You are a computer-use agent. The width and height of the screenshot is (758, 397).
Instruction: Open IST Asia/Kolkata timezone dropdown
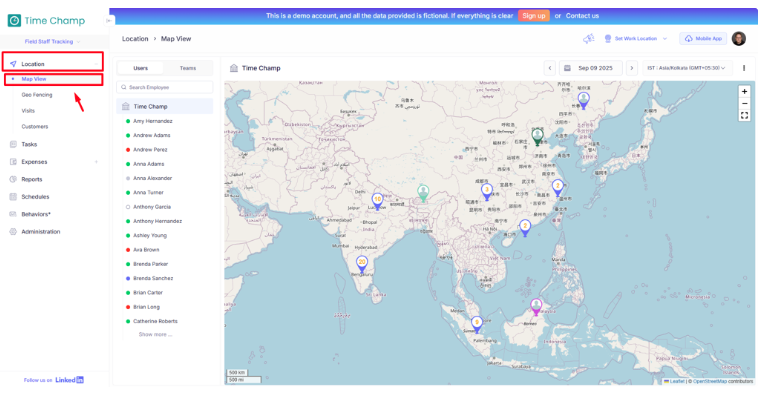pos(686,68)
